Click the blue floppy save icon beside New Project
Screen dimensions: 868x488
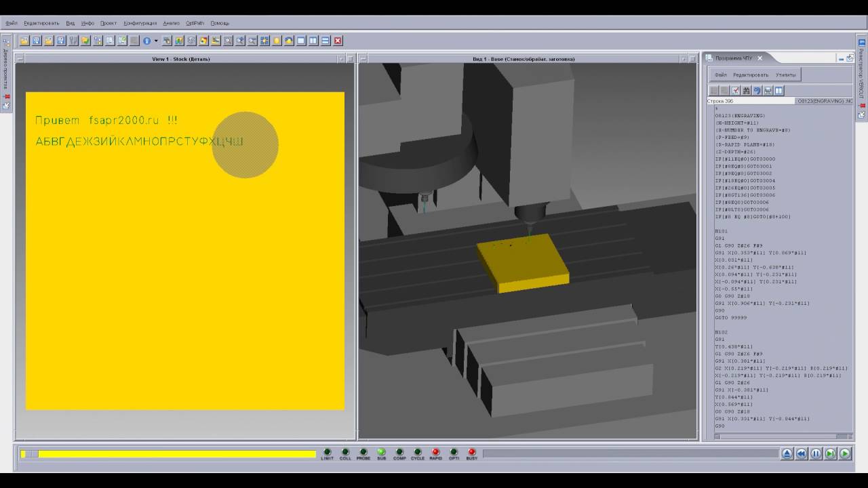click(37, 41)
